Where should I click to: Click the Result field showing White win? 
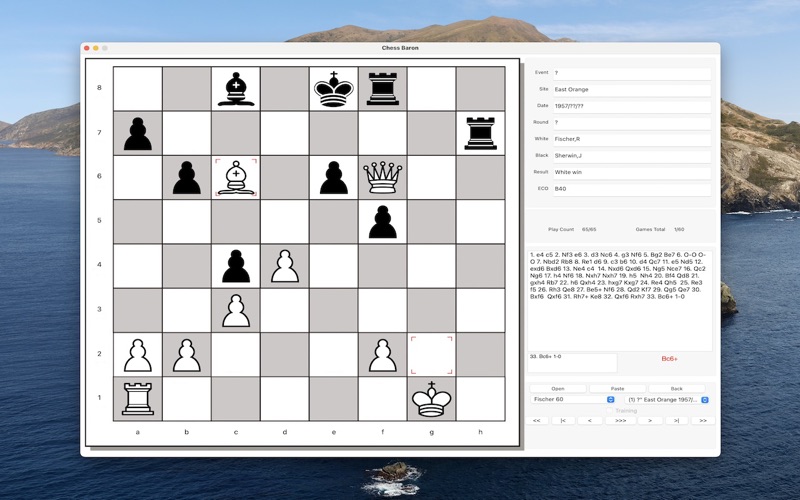pos(632,172)
